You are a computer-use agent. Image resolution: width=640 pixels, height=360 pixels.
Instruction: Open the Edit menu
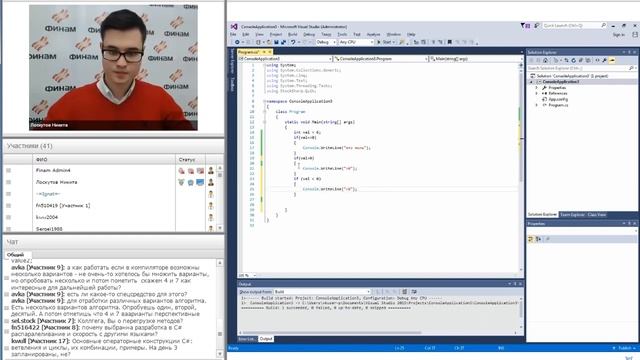point(246,35)
